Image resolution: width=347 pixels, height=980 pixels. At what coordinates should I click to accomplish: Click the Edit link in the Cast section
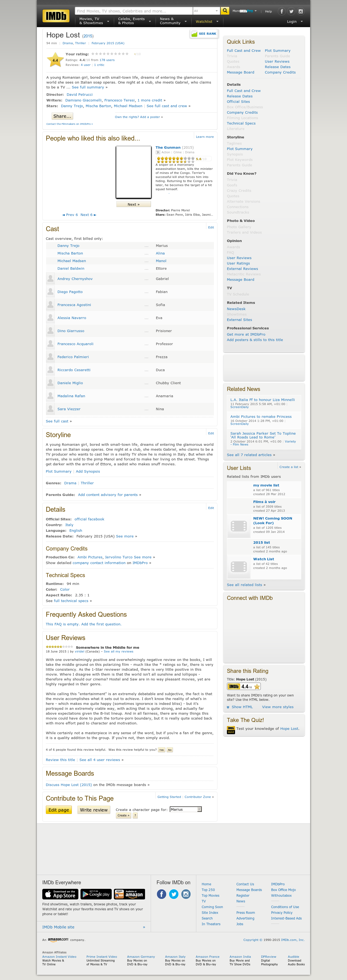coord(211,227)
